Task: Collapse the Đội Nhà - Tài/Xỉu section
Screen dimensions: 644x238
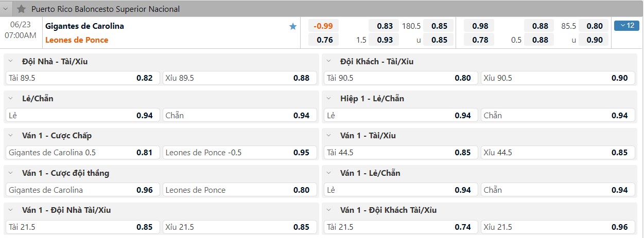Action: (x=10, y=61)
